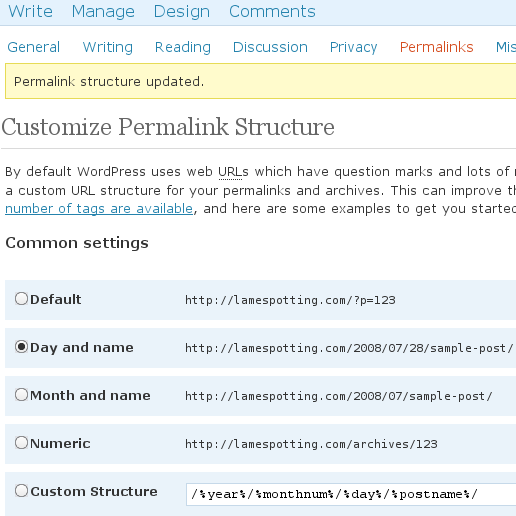
Task: Choose the Month and name radio button
Action: coord(21,395)
